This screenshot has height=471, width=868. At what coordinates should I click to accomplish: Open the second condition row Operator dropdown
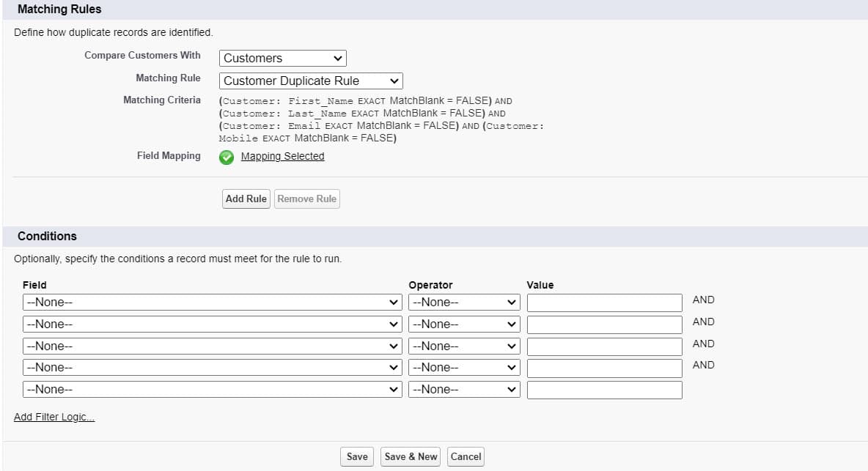[x=464, y=324]
